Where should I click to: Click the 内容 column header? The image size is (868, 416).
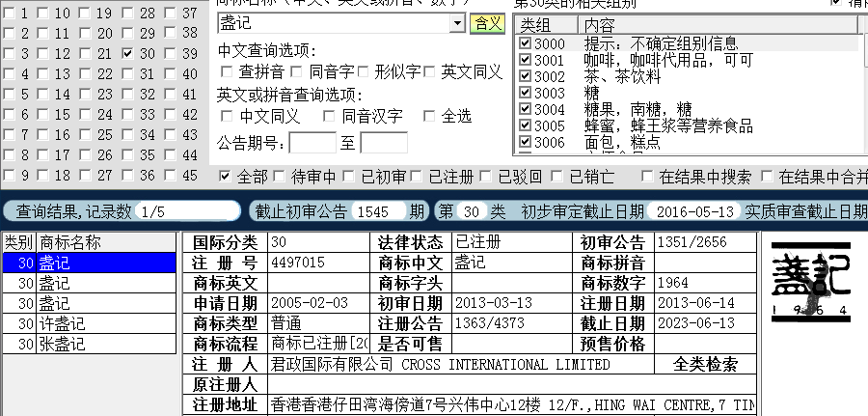click(x=718, y=25)
